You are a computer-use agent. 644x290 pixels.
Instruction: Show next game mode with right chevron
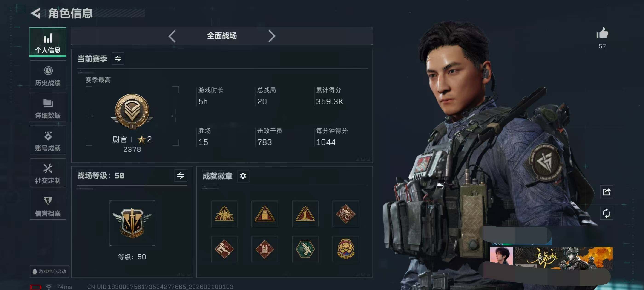coord(272,36)
